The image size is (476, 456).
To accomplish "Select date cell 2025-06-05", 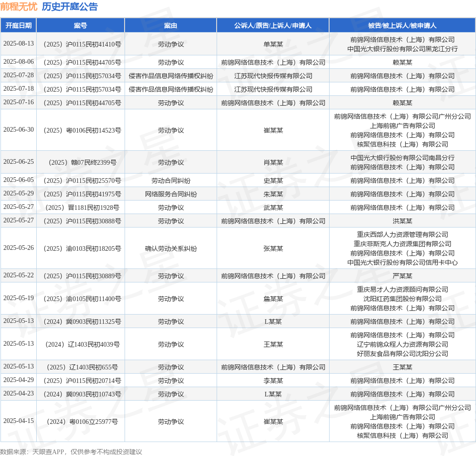I will 19,180.
